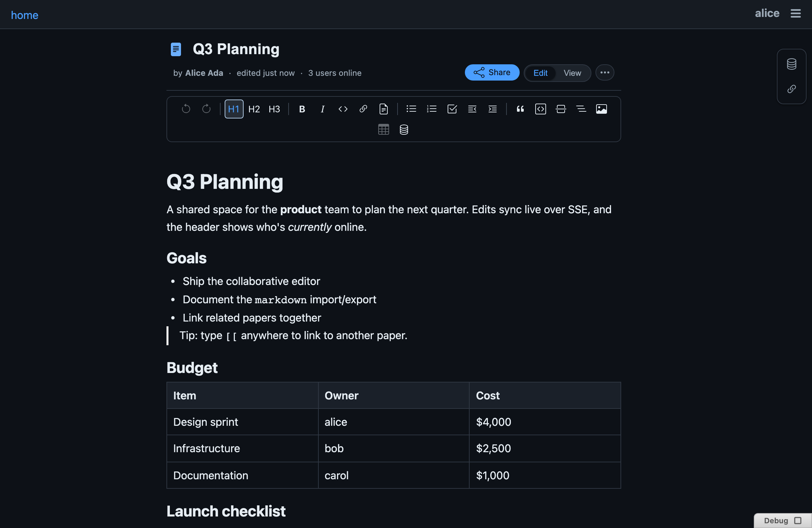This screenshot has width=812, height=528.
Task: Click the undo icon in toolbar
Action: tap(186, 109)
